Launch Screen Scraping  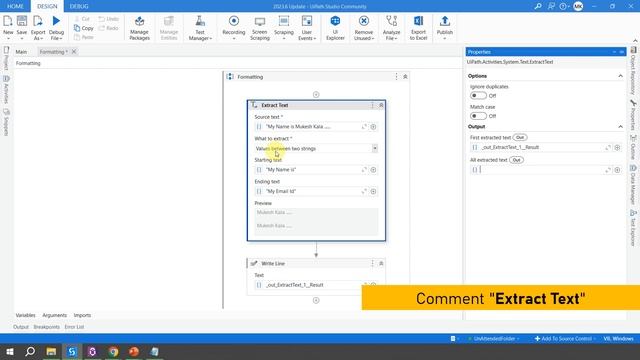pyautogui.click(x=260, y=28)
